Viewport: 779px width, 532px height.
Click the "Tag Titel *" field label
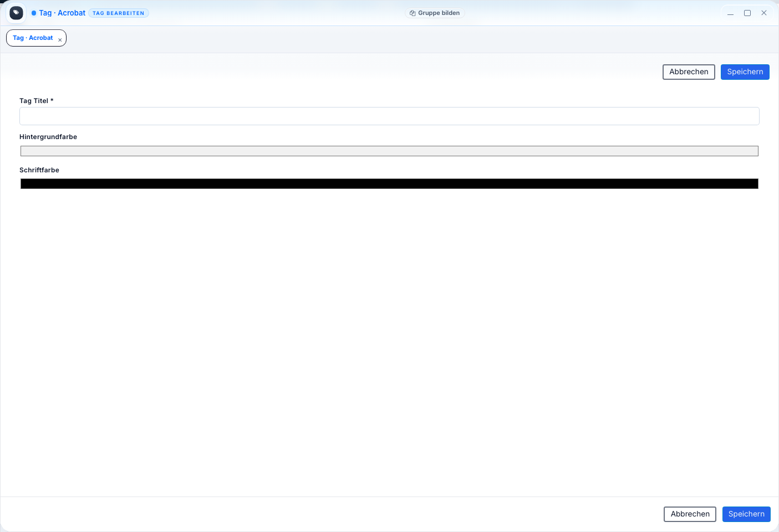pyautogui.click(x=36, y=101)
